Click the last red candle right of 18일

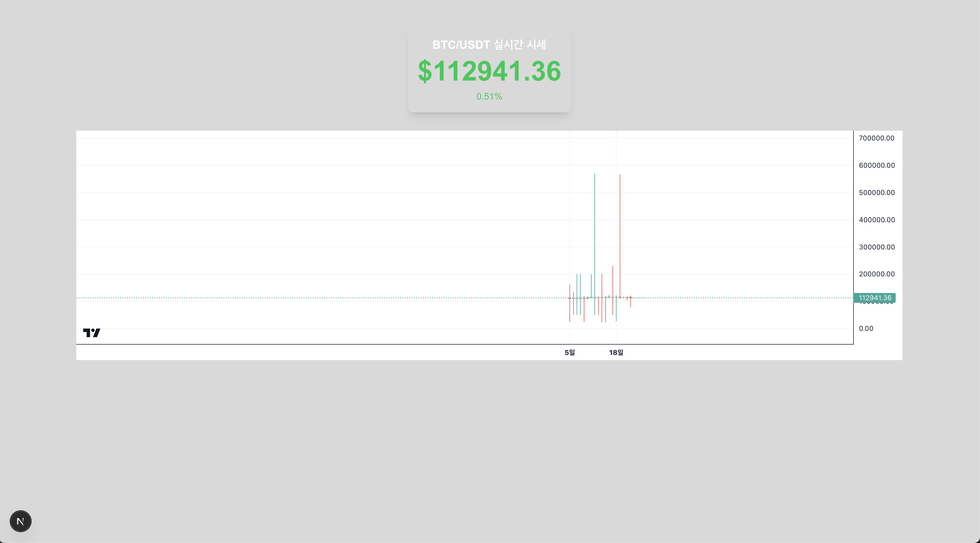[x=630, y=302]
